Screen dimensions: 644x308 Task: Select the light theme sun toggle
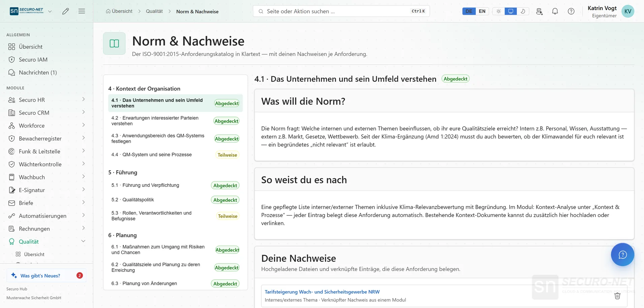click(498, 11)
